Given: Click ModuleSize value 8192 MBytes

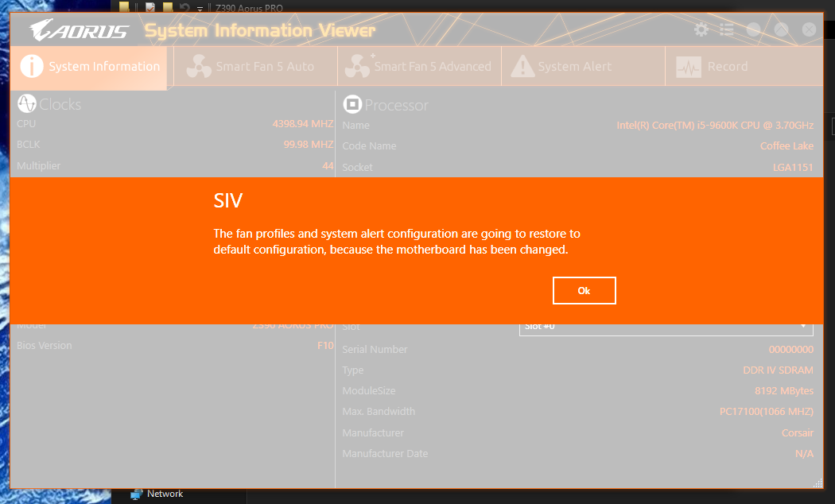Looking at the screenshot, I should (x=784, y=390).
